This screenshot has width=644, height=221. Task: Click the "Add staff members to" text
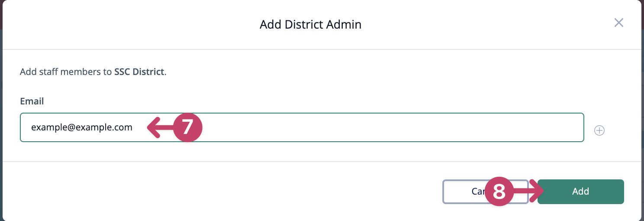66,71
